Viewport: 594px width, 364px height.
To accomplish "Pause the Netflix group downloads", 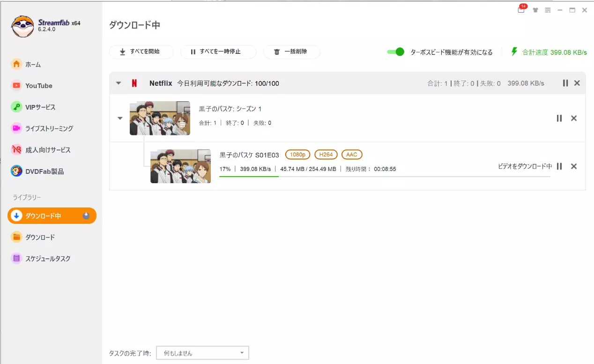I will (565, 83).
